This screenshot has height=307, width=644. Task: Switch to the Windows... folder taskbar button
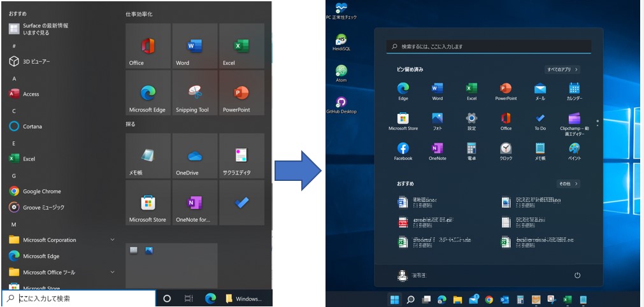click(x=243, y=298)
